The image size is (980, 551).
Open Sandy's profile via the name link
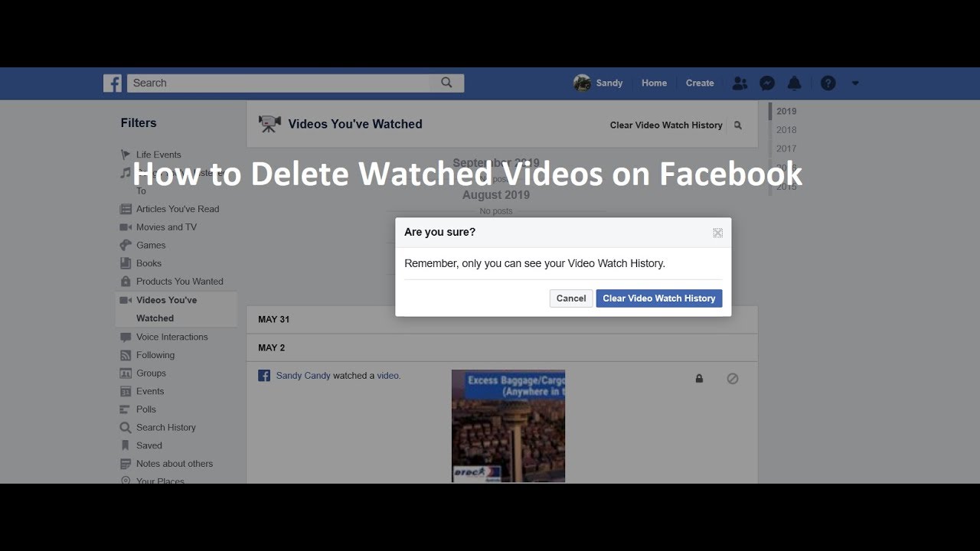pyautogui.click(x=609, y=83)
